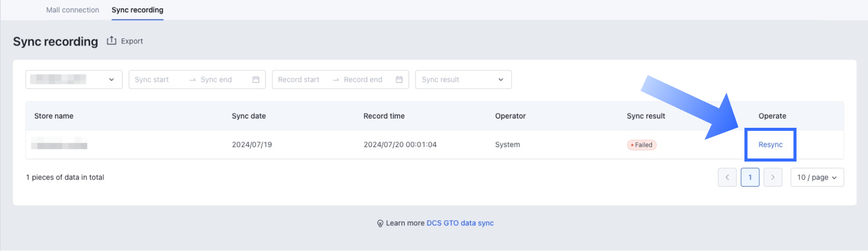Switch to the Mall connection tab
Image resolution: width=868 pixels, height=251 pixels.
point(73,10)
